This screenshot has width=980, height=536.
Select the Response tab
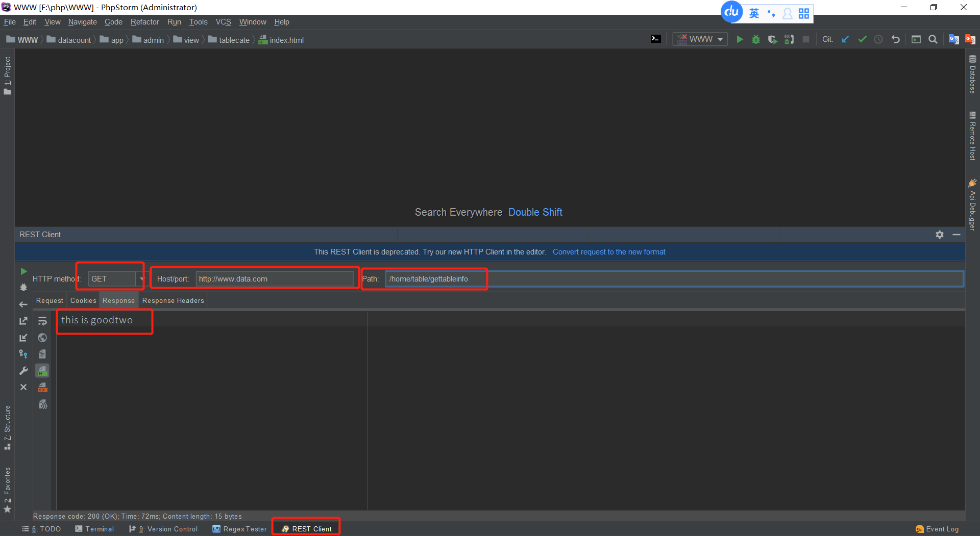(x=118, y=300)
